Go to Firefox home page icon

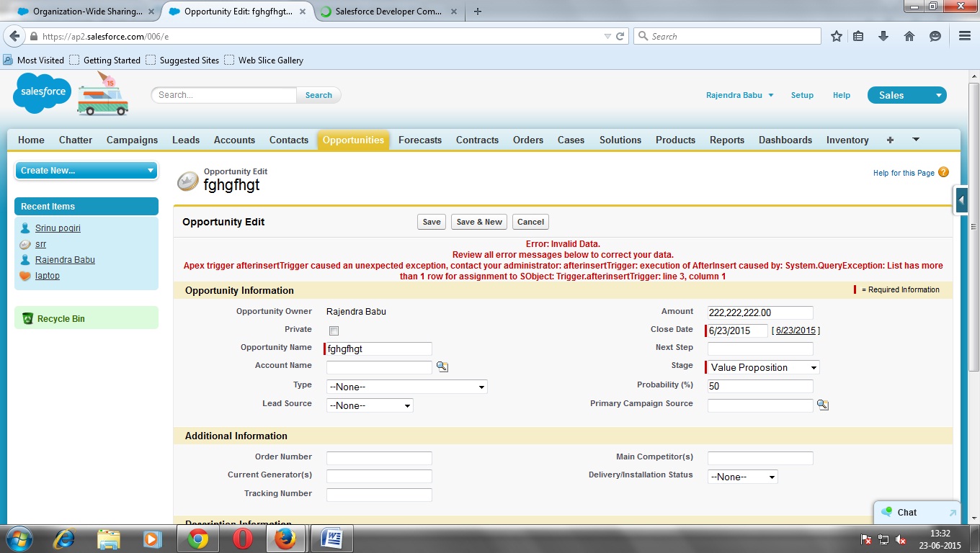tap(909, 36)
